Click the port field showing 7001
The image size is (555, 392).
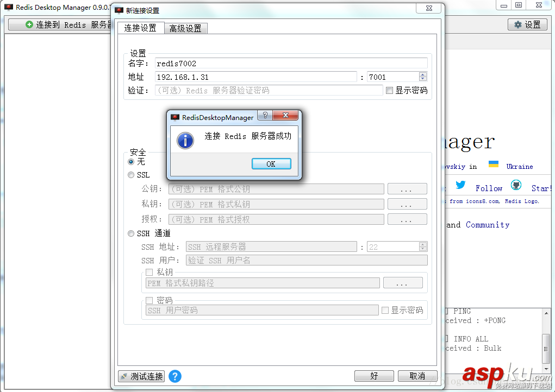[392, 77]
